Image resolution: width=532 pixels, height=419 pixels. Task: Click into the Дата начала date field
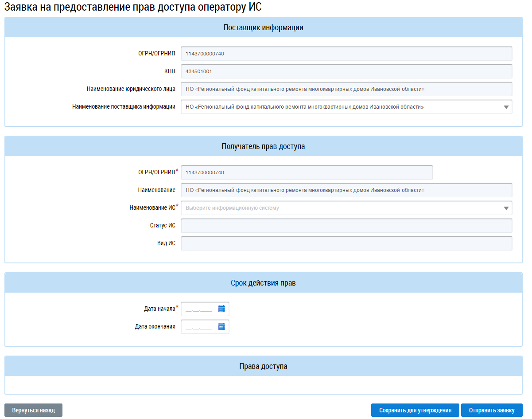tap(199, 309)
